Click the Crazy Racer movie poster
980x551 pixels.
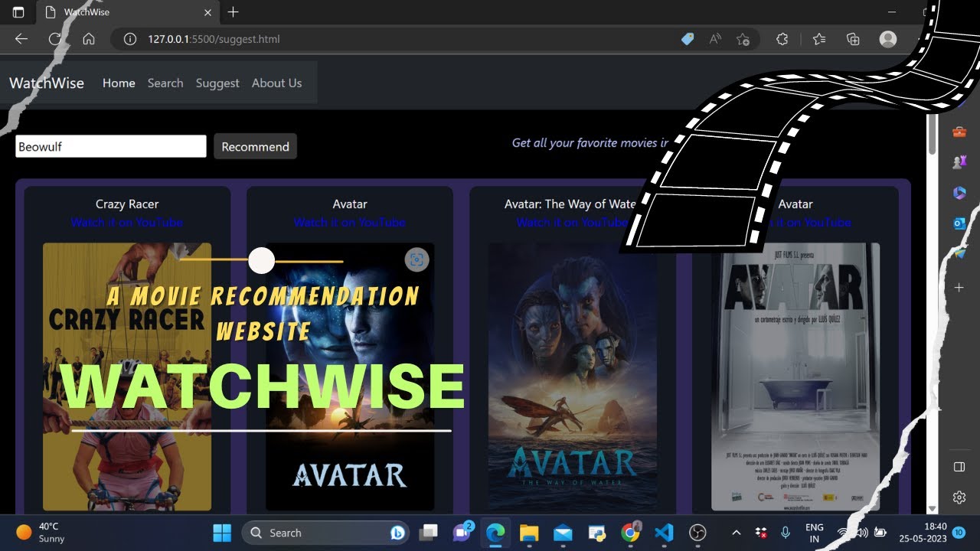127,377
